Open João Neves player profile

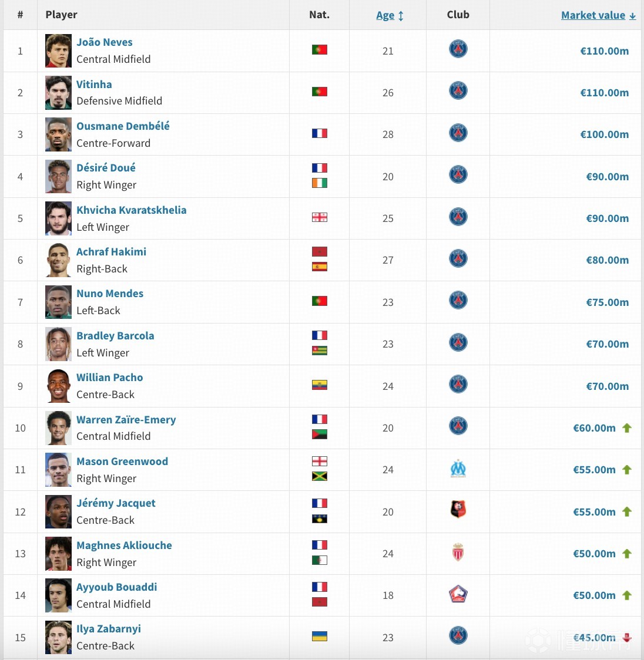tap(105, 42)
